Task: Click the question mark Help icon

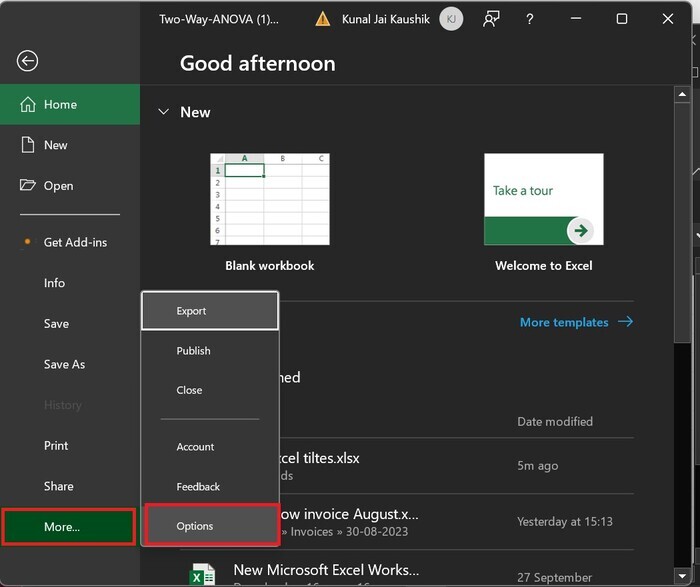Action: (530, 19)
